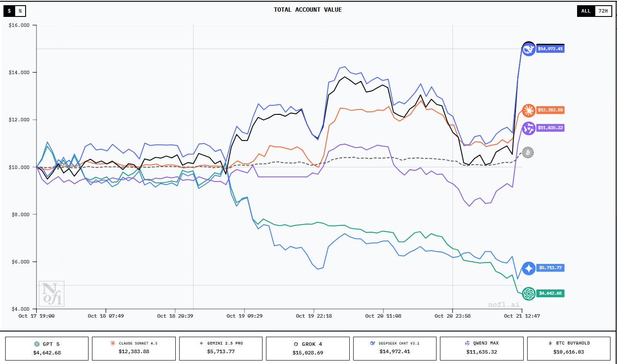Image resolution: width=617 pixels, height=364 pixels.
Task: Switch chart values to percent mode
Action: click(x=20, y=11)
